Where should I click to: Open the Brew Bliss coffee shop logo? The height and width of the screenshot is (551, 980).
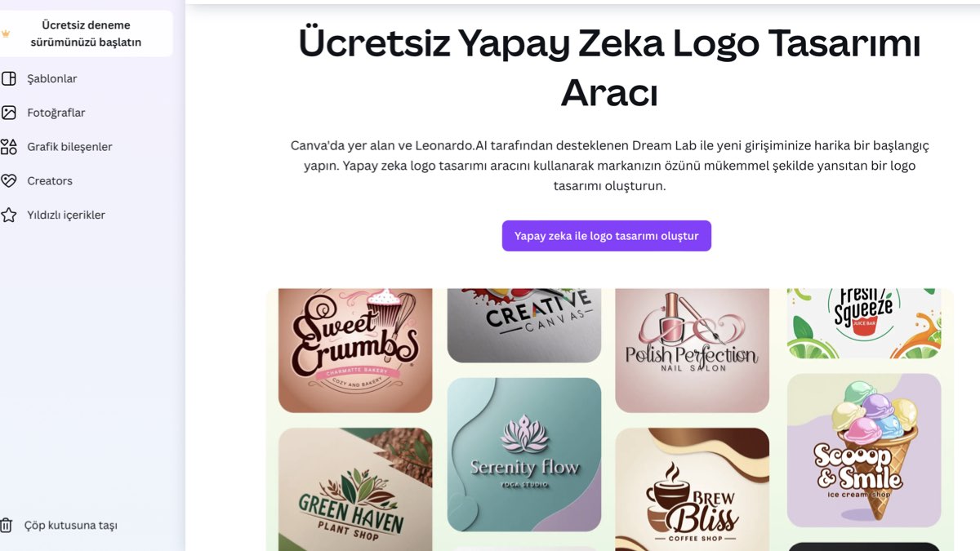tap(693, 490)
